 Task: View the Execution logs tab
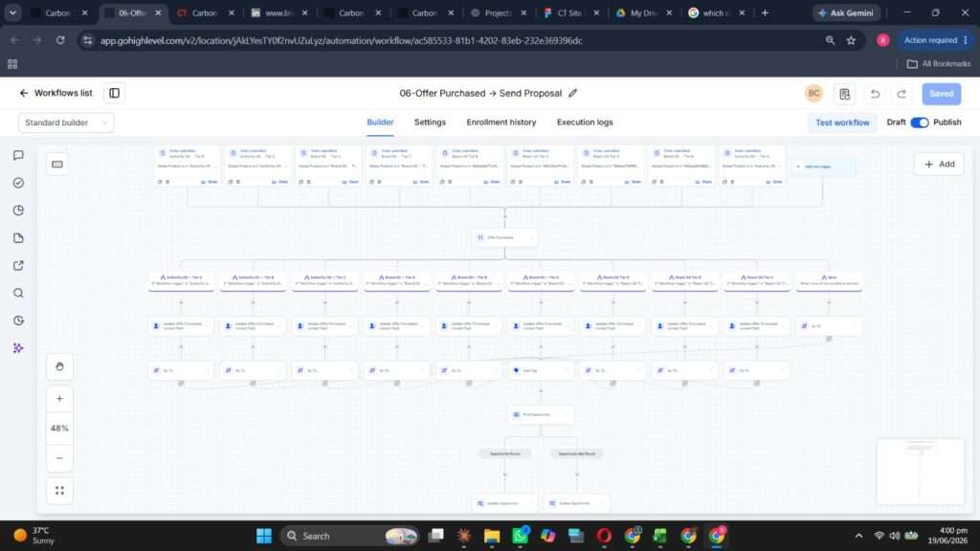[585, 122]
